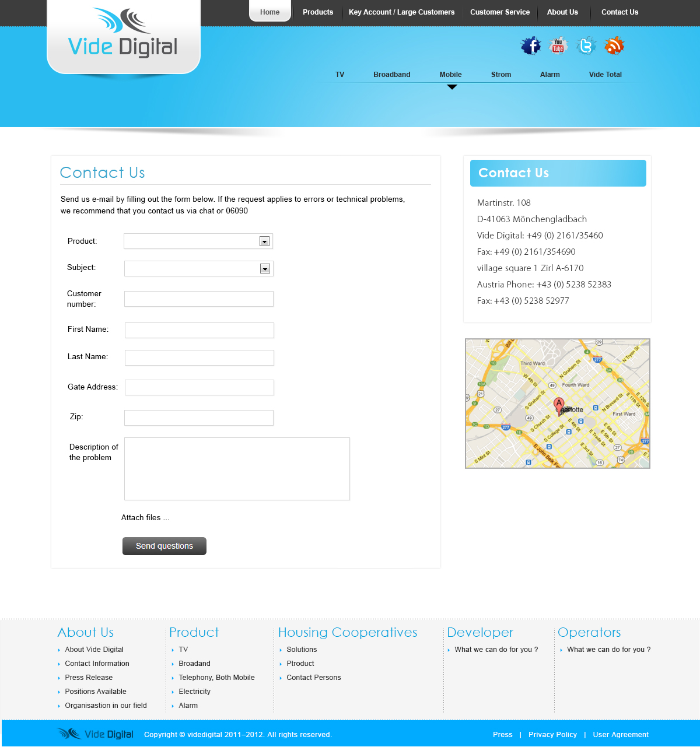The width and height of the screenshot is (700, 747).
Task: Open the Contact Information footer link
Action: pos(97,664)
